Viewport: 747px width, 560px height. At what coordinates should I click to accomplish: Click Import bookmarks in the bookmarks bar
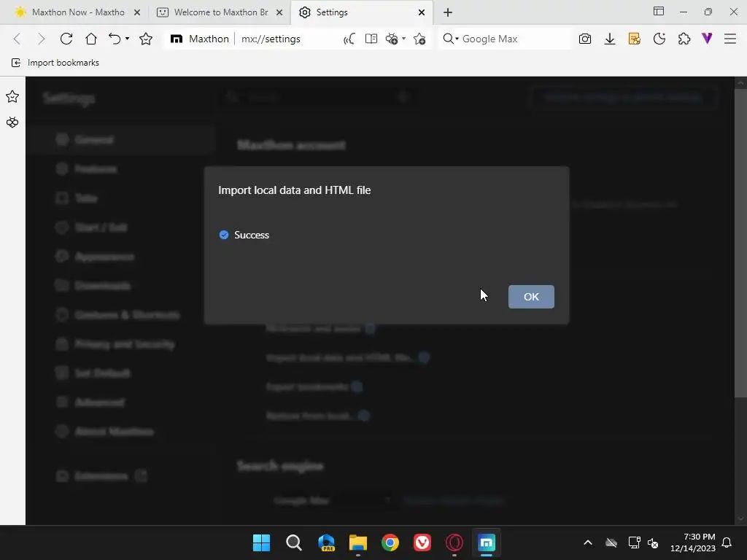point(55,63)
